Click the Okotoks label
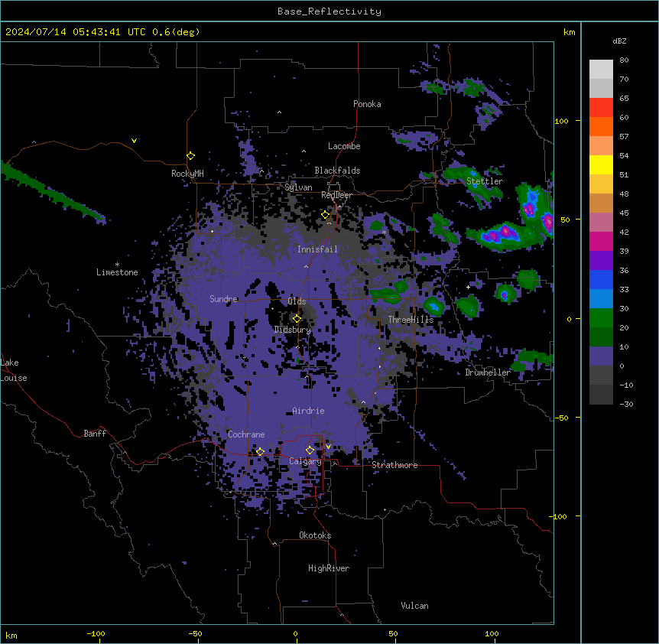This screenshot has height=644, width=659. pos(315,535)
